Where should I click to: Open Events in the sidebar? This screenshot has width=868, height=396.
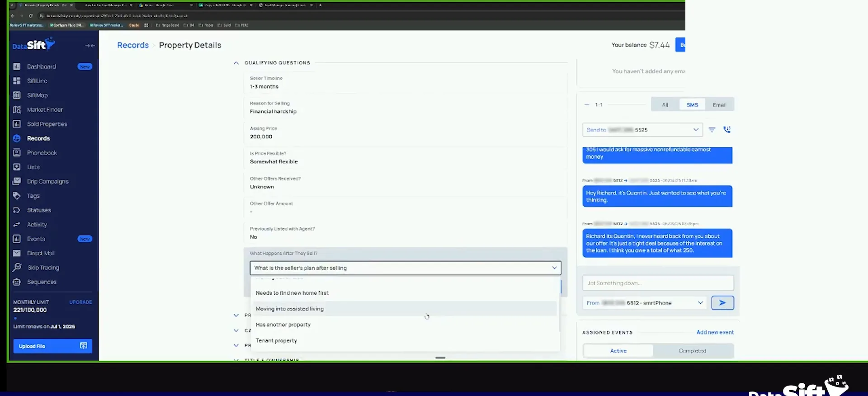36,239
